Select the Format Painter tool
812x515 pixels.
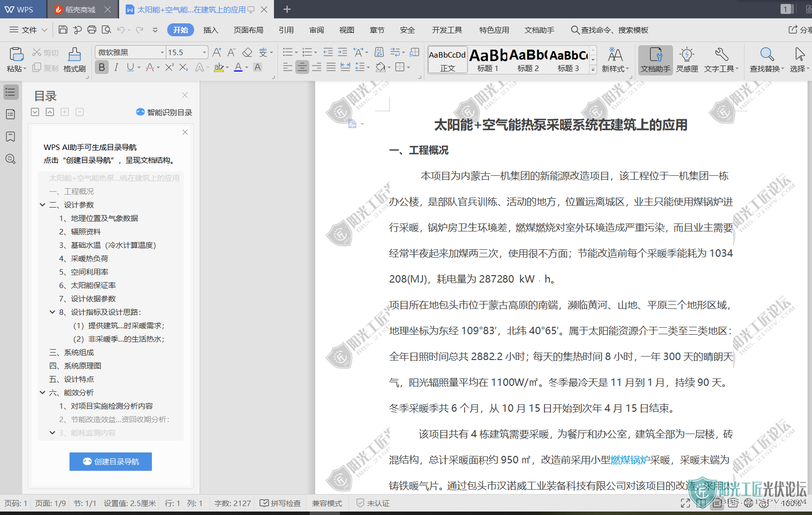(74, 60)
